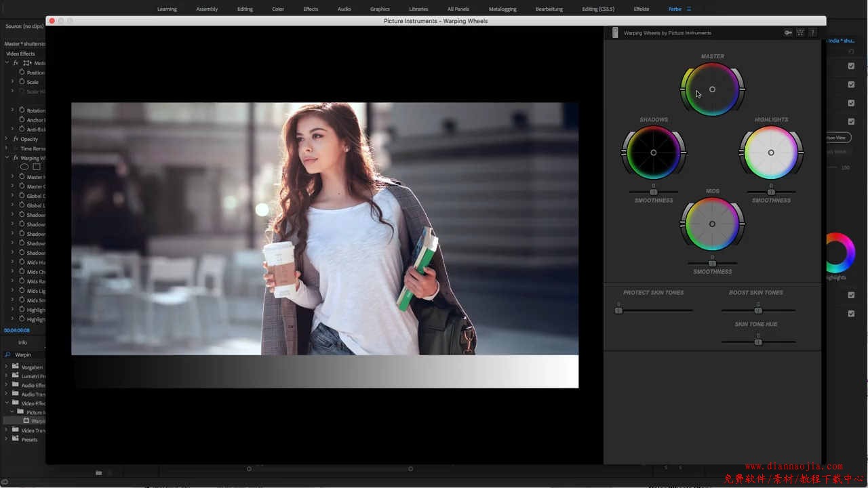Open the shopping cart icon in plugin header
The height and width of the screenshot is (488, 868).
click(800, 33)
